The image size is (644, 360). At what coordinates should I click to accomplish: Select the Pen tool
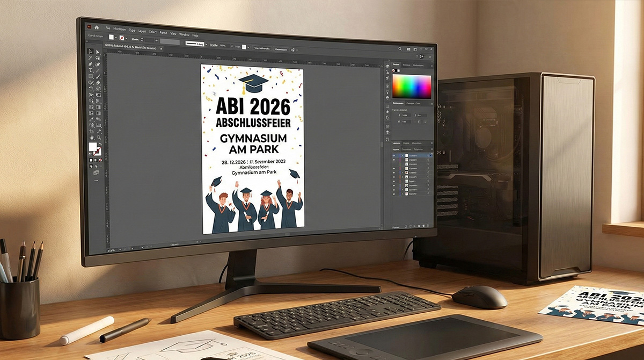click(91, 64)
